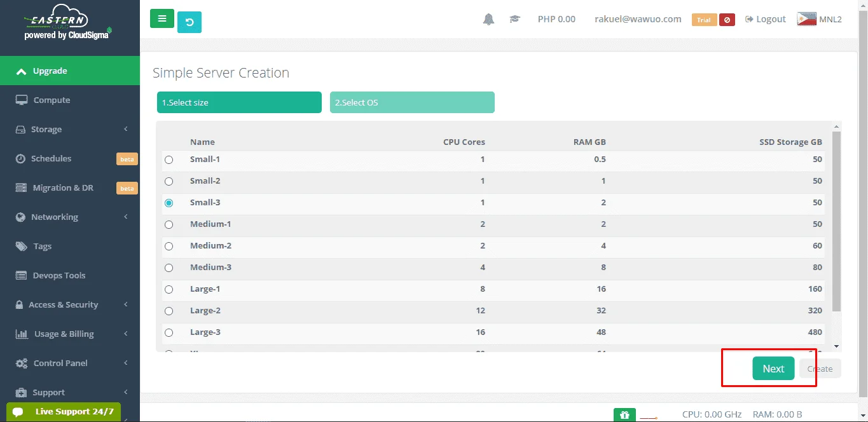The height and width of the screenshot is (422, 868).
Task: Click the Name column header
Action: 202,142
